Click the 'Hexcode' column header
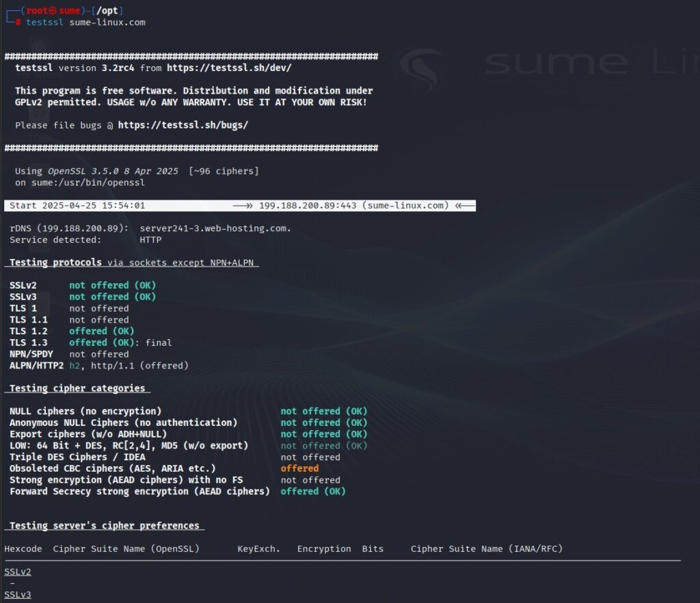700x603 pixels. click(23, 548)
